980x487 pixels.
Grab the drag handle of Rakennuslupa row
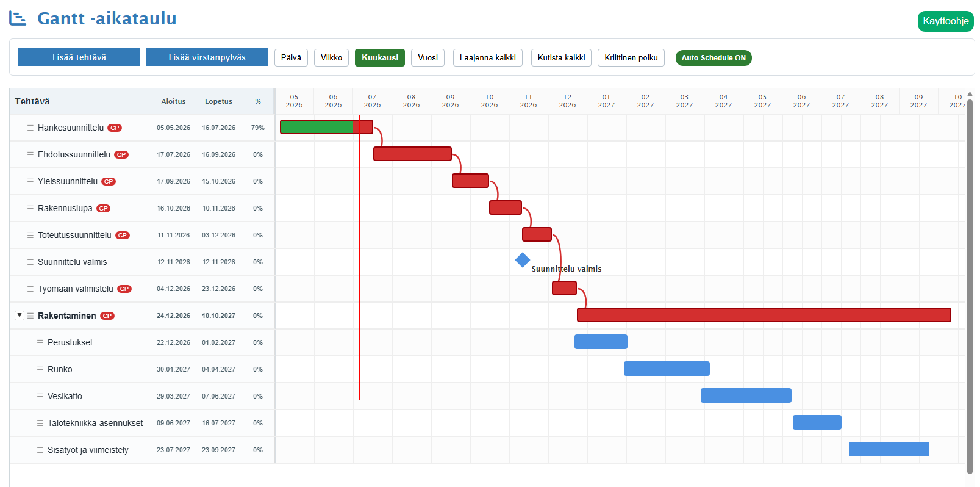click(x=30, y=208)
